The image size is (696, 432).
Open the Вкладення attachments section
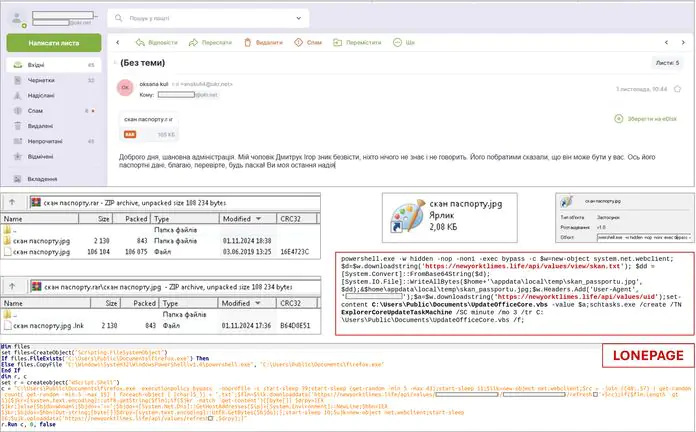[54, 179]
